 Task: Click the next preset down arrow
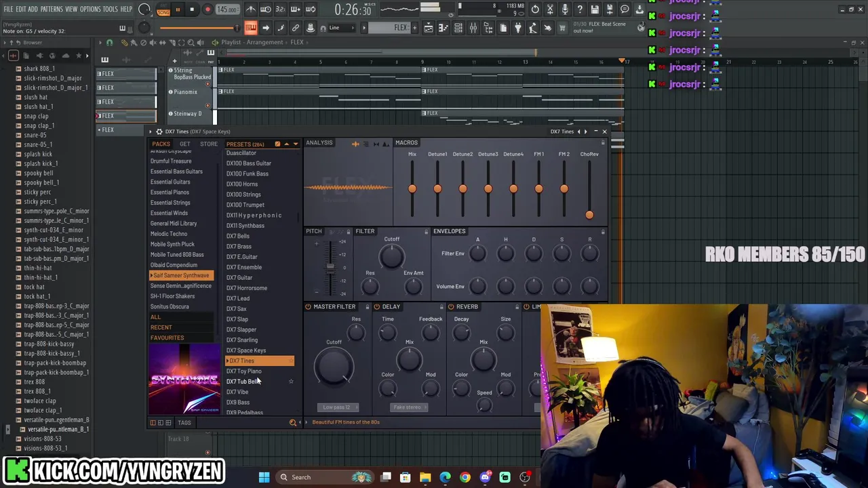point(295,144)
